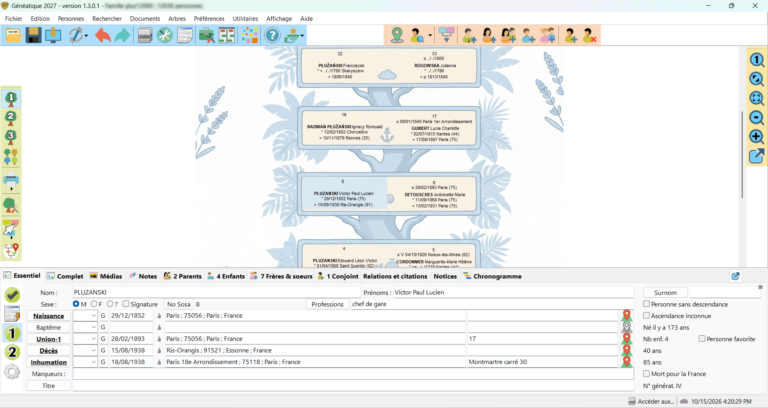Open the help question mark icon
The image size is (768, 408).
click(x=272, y=35)
